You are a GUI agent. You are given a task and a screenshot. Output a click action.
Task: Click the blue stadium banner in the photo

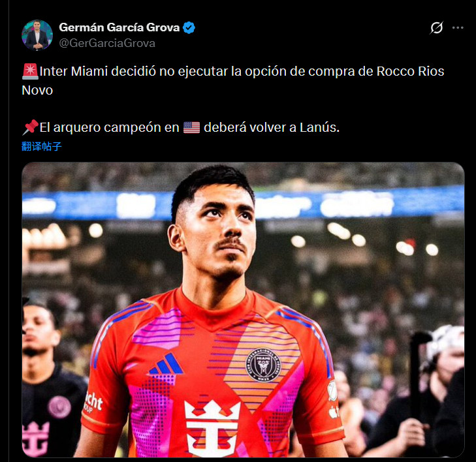(243, 204)
